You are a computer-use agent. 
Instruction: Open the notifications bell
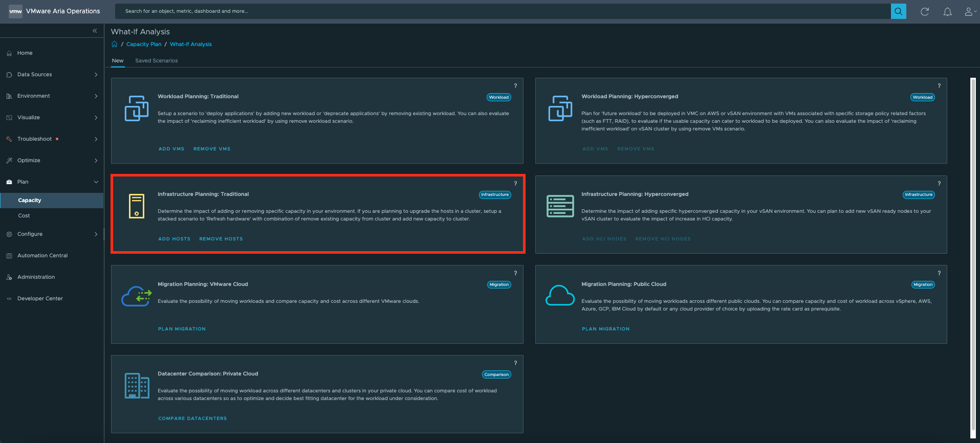[948, 11]
